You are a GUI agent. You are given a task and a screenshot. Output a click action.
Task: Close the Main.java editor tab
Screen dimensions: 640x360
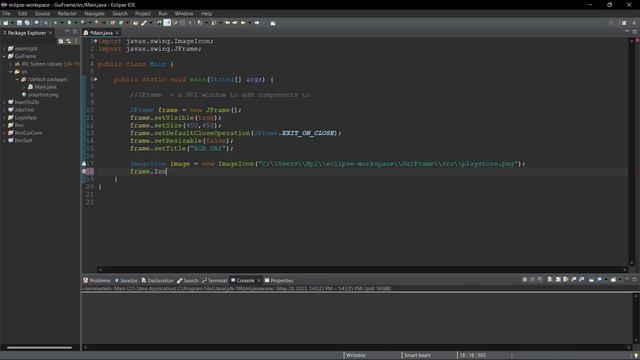[x=117, y=33]
